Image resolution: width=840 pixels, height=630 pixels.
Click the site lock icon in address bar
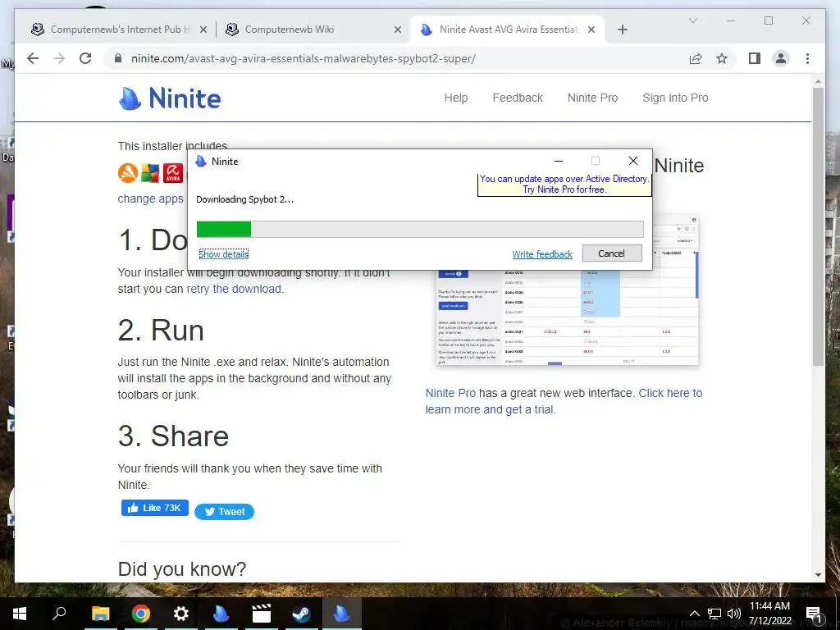pyautogui.click(x=118, y=58)
